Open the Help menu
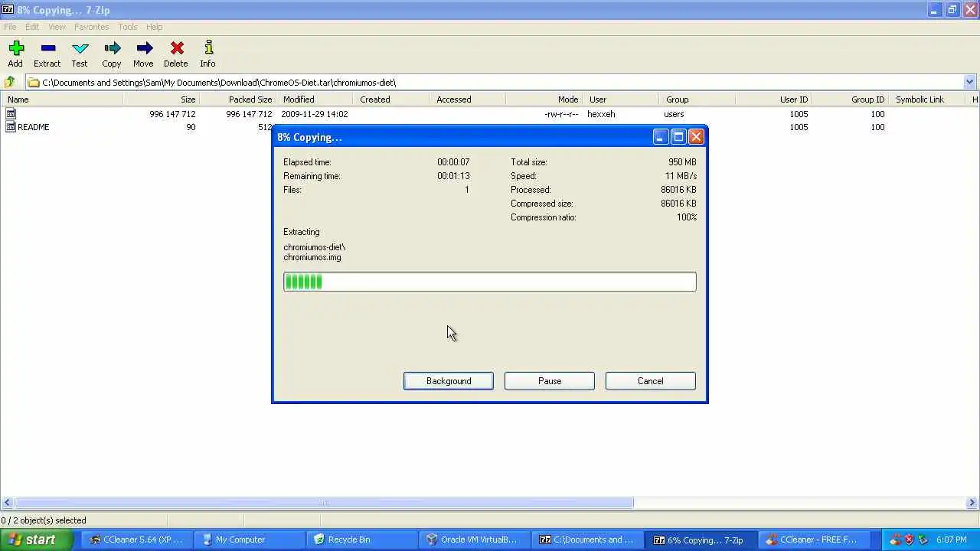 click(155, 27)
